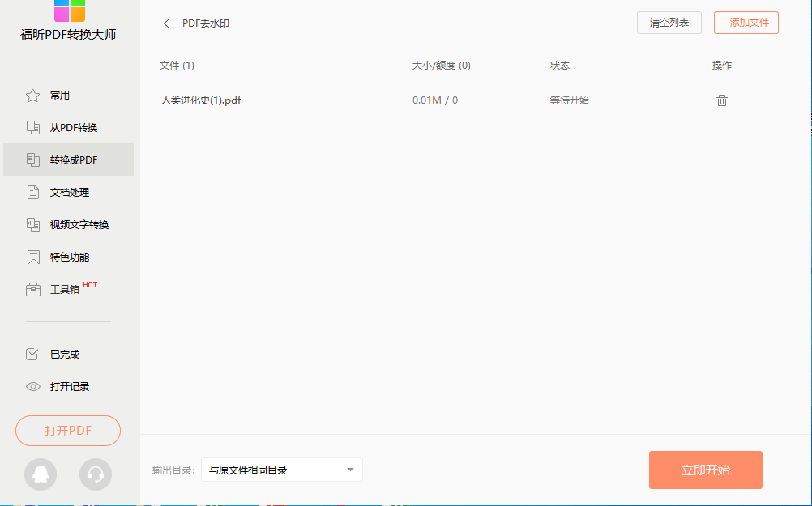This screenshot has height=506, width=812.
Task: Delete 人类进化史(1).pdf with trash icon
Action: (722, 100)
